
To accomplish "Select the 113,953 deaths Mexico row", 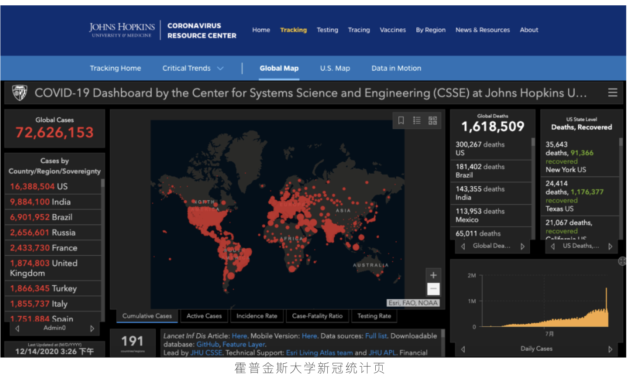I will click(492, 215).
